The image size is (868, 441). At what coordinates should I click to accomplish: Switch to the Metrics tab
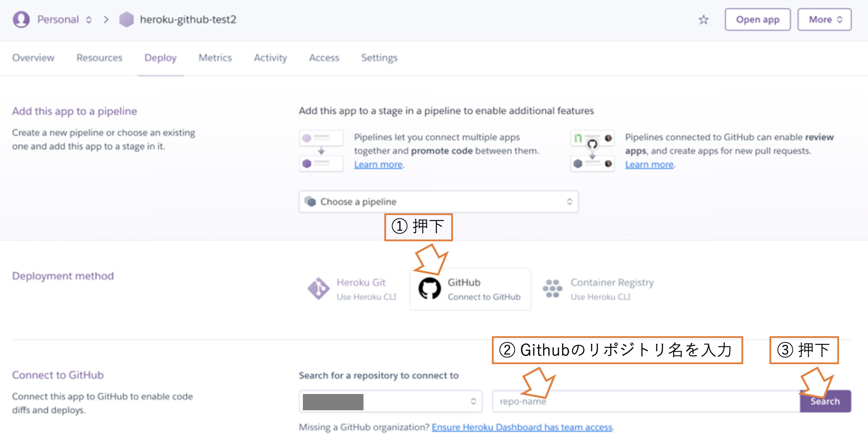pyautogui.click(x=215, y=58)
